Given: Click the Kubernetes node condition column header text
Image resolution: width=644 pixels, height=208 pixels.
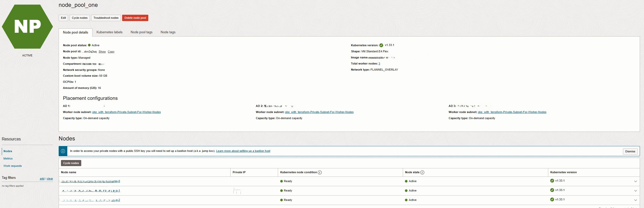Looking at the screenshot, I should tap(298, 172).
